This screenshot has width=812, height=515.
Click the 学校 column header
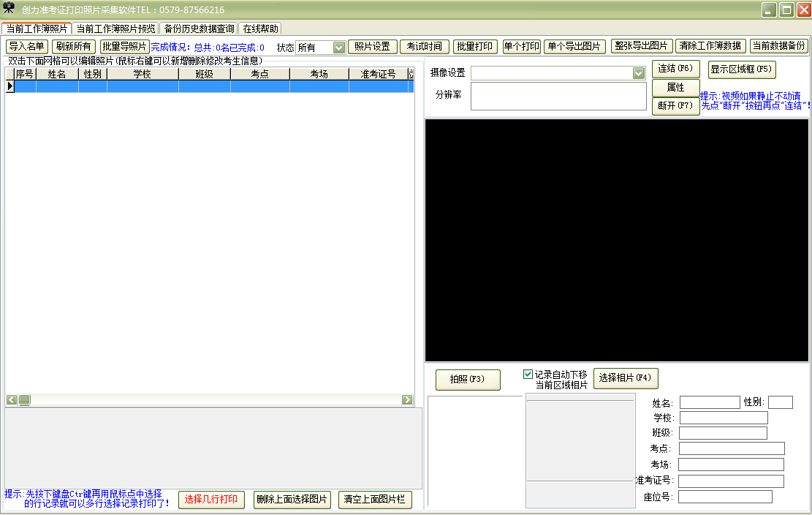[x=143, y=74]
